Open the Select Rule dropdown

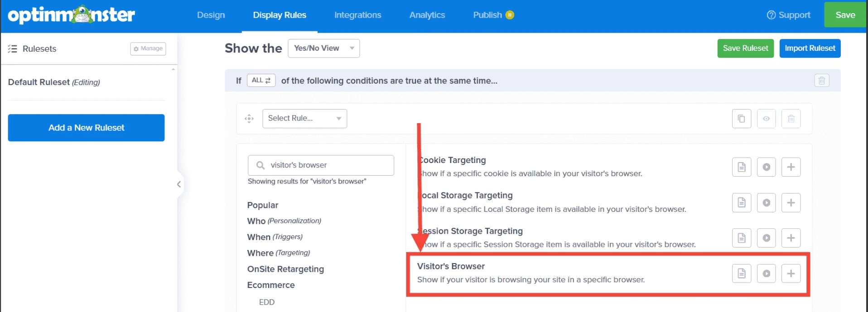tap(304, 119)
